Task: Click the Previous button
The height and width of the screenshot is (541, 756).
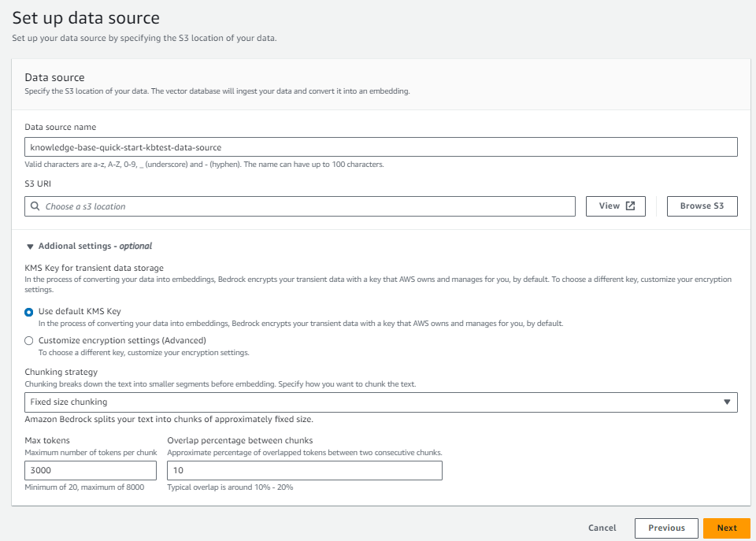Action: click(666, 528)
